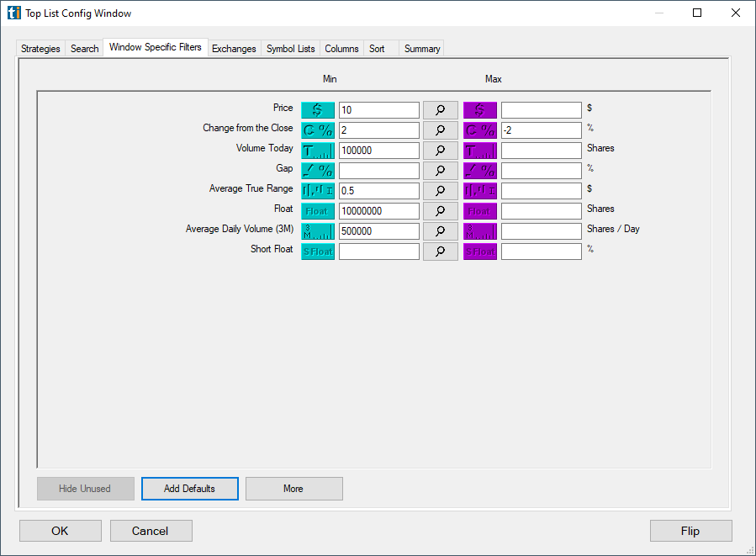The width and height of the screenshot is (756, 556).
Task: Click the Price minimum dollar filter icon
Action: point(317,109)
